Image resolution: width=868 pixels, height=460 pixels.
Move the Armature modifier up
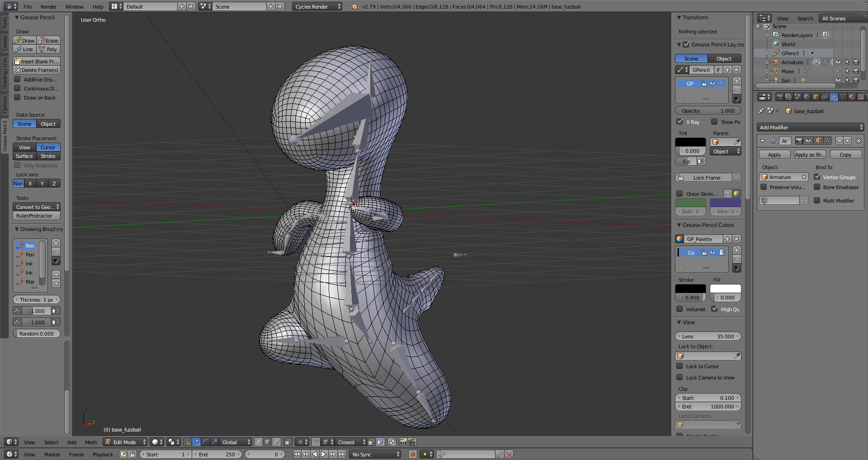click(x=840, y=141)
